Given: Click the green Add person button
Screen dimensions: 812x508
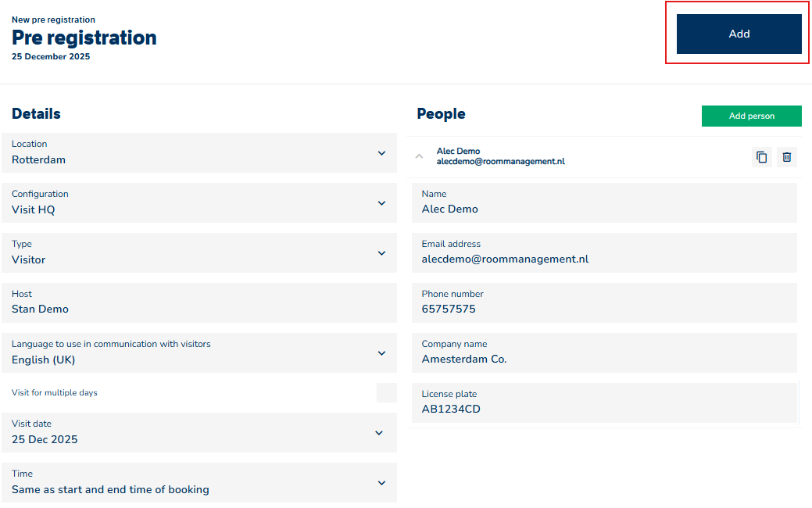Looking at the screenshot, I should click(751, 116).
